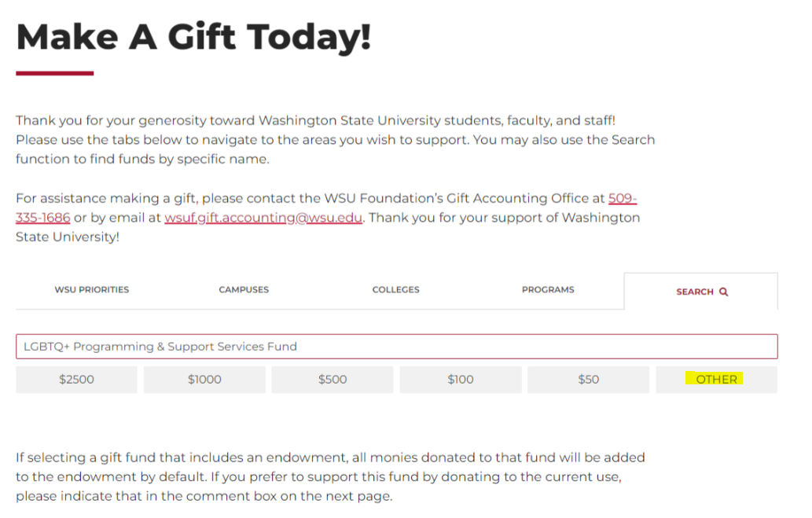Click the 335-1686 phone number link
812x518 pixels.
click(43, 218)
